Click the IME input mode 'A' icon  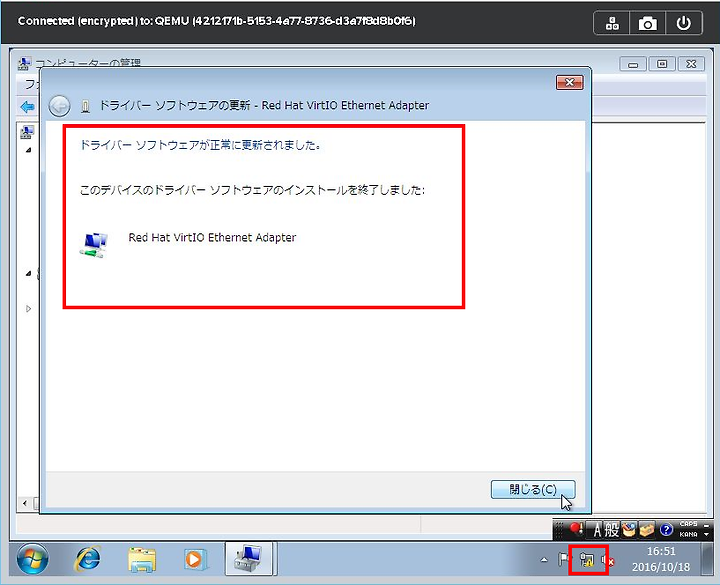tap(596, 530)
